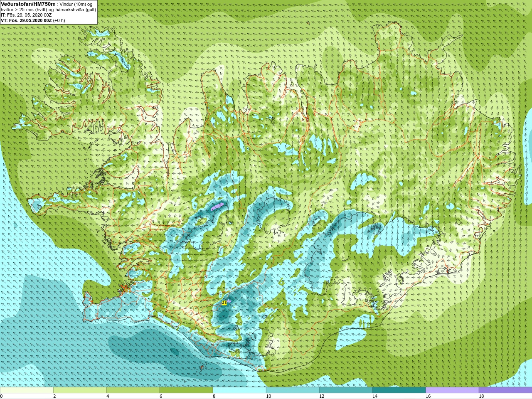
Task: Click the "IT: Fös. 29. 05. 2020 00Z" line
Action: [26, 15]
